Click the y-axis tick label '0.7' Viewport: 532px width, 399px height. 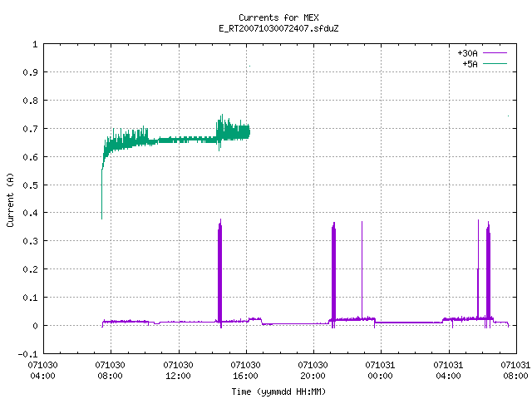click(30, 129)
